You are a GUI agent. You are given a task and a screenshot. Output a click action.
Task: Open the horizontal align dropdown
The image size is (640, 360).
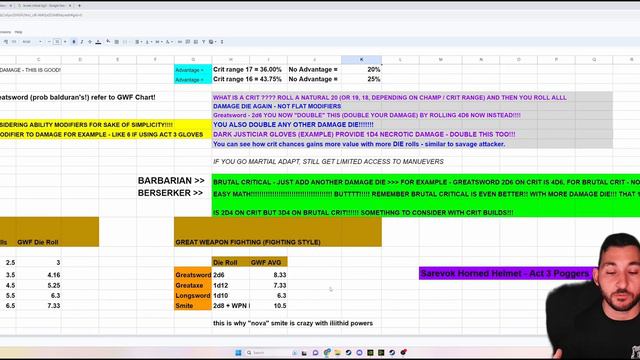click(x=138, y=42)
